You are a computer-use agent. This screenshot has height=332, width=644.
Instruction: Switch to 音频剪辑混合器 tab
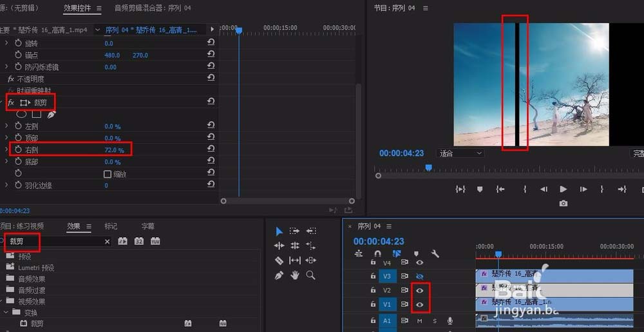click(152, 8)
